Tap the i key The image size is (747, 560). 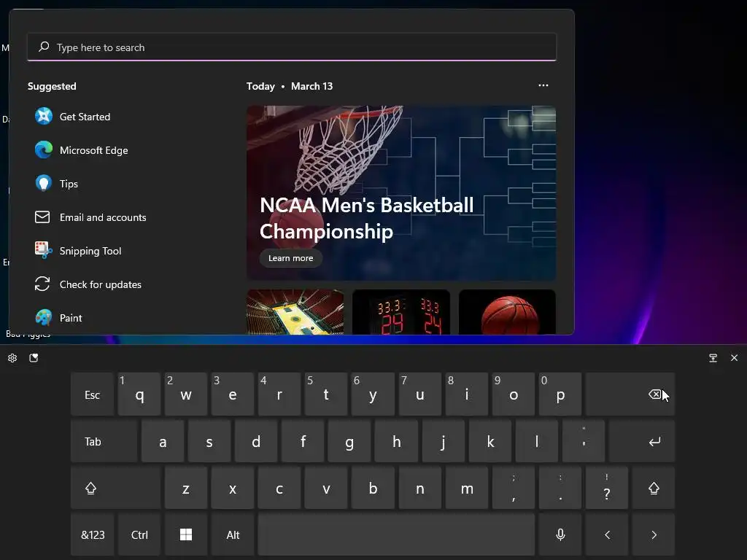pos(466,394)
